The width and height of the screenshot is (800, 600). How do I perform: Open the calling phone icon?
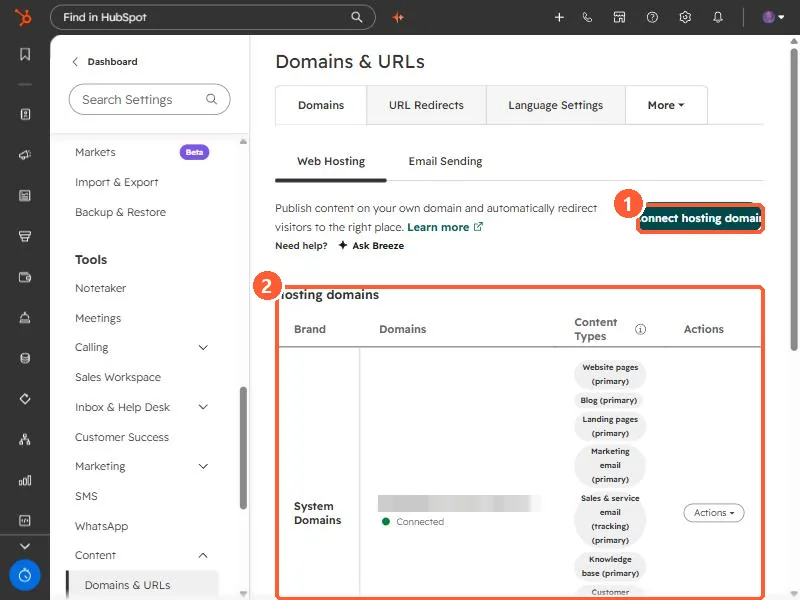[588, 17]
